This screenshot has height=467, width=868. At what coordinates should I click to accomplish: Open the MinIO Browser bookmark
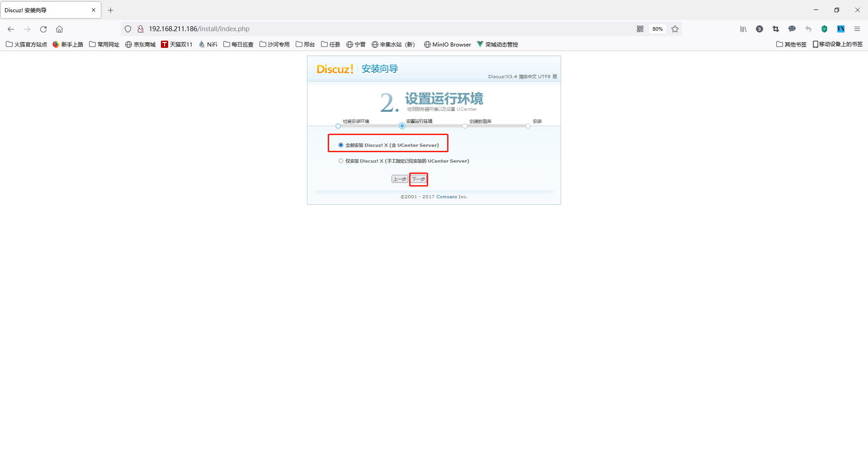pyautogui.click(x=448, y=44)
